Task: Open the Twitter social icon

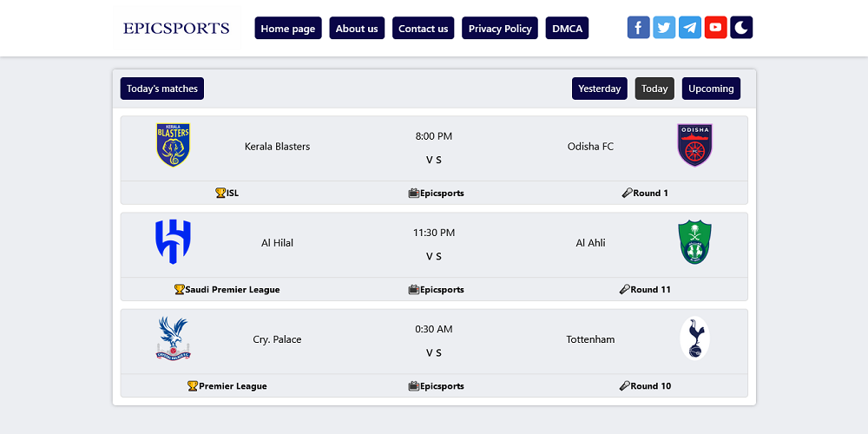Action: pyautogui.click(x=664, y=27)
